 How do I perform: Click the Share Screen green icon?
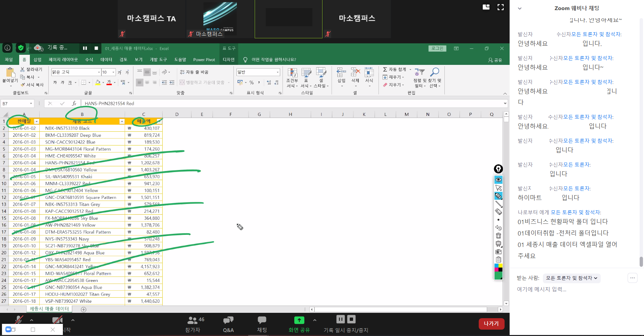click(x=299, y=320)
